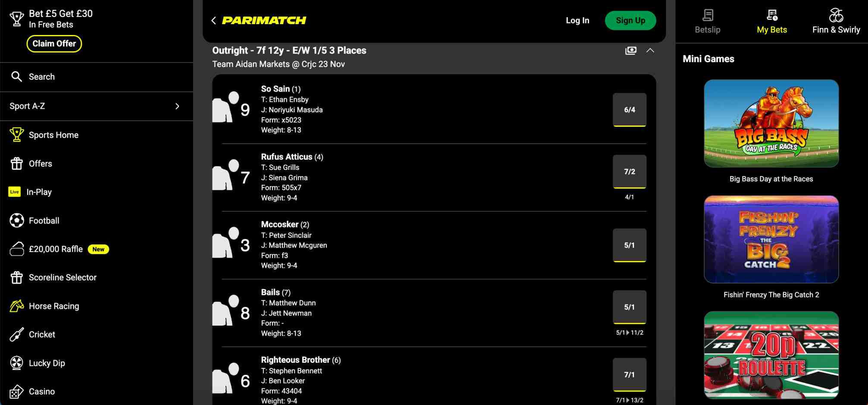
Task: Click the back arrow beside Parimatch logo
Action: pos(214,20)
